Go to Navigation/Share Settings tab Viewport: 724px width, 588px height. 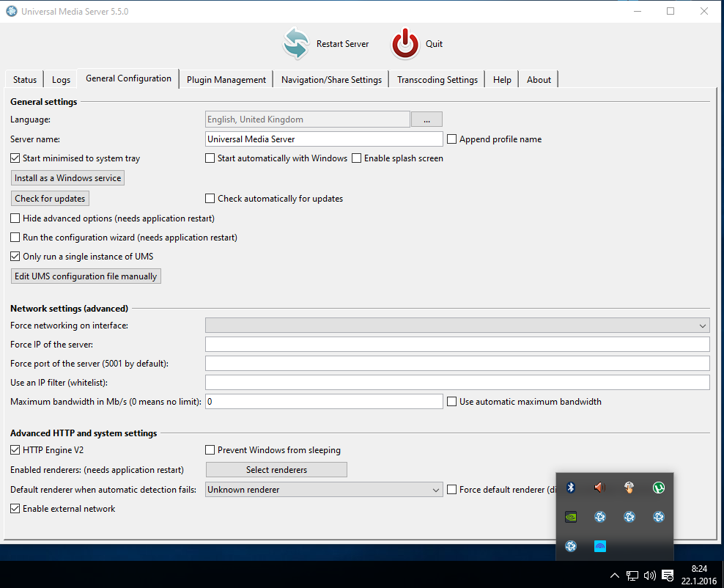tap(331, 79)
